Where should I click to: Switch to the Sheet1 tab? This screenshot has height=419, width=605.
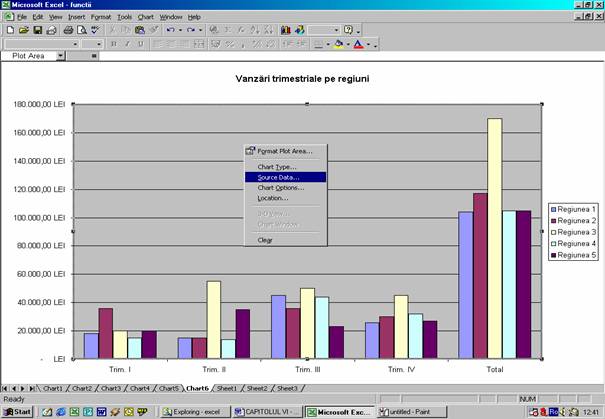[x=227, y=388]
